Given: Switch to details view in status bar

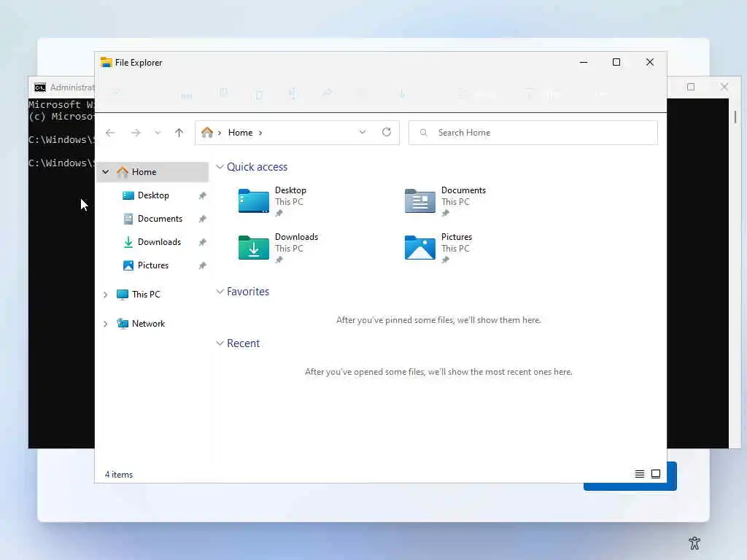Looking at the screenshot, I should click(639, 474).
